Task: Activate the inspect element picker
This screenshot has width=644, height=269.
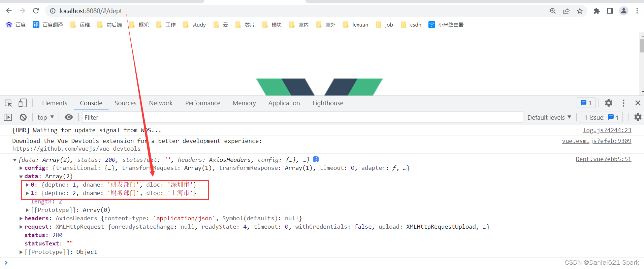Action: 8,103
